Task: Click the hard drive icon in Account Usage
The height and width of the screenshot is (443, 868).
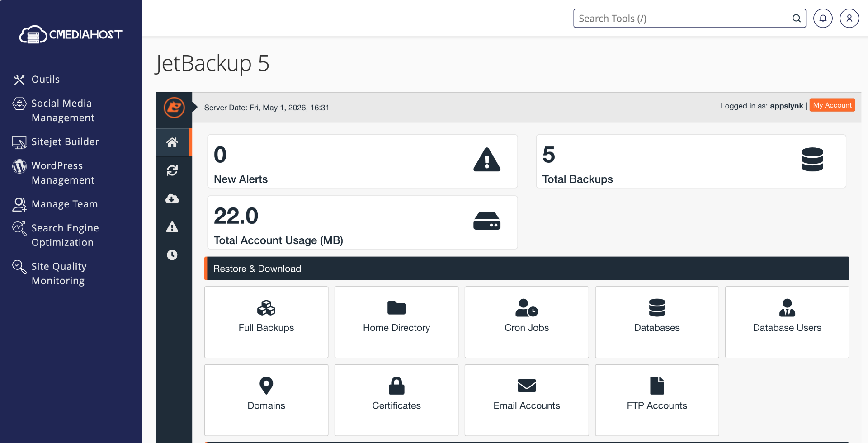Action: pyautogui.click(x=487, y=221)
